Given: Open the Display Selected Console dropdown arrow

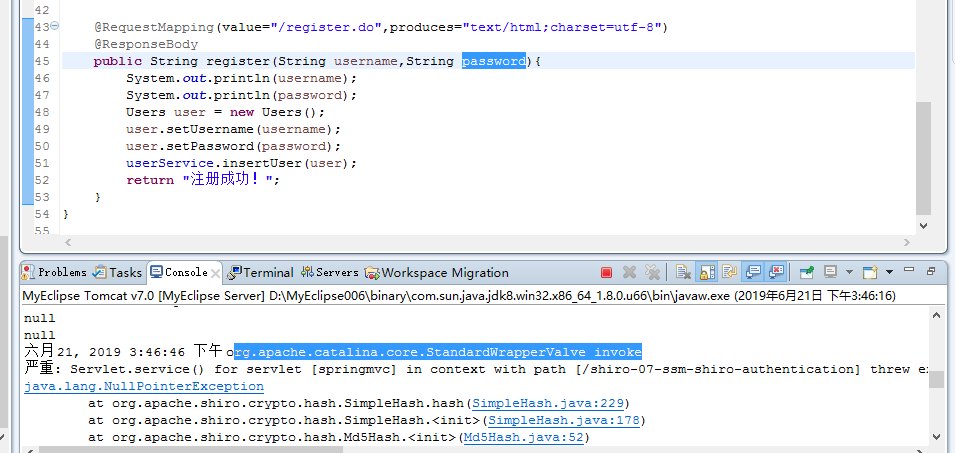Looking at the screenshot, I should coord(849,272).
